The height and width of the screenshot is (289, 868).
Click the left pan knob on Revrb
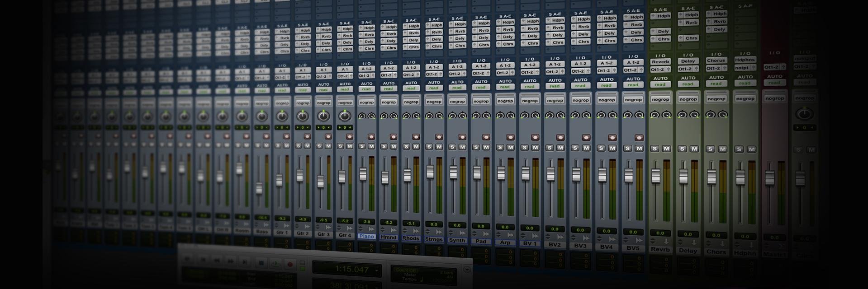655,115
